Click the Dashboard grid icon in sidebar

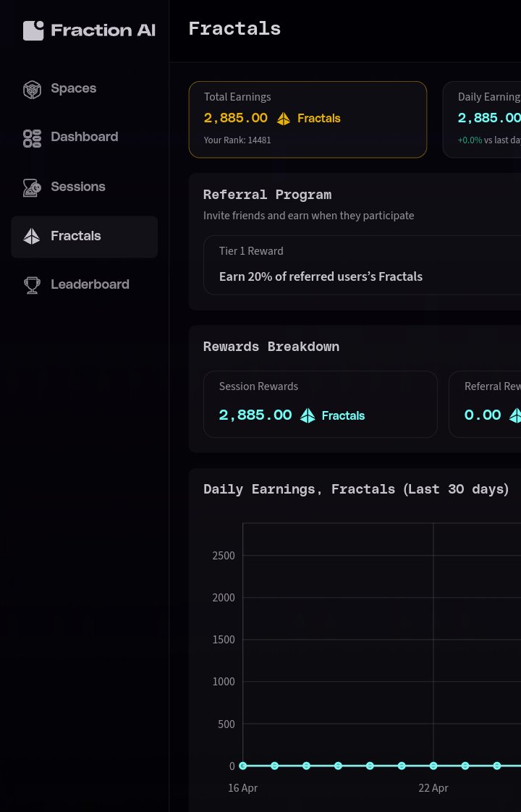click(32, 138)
